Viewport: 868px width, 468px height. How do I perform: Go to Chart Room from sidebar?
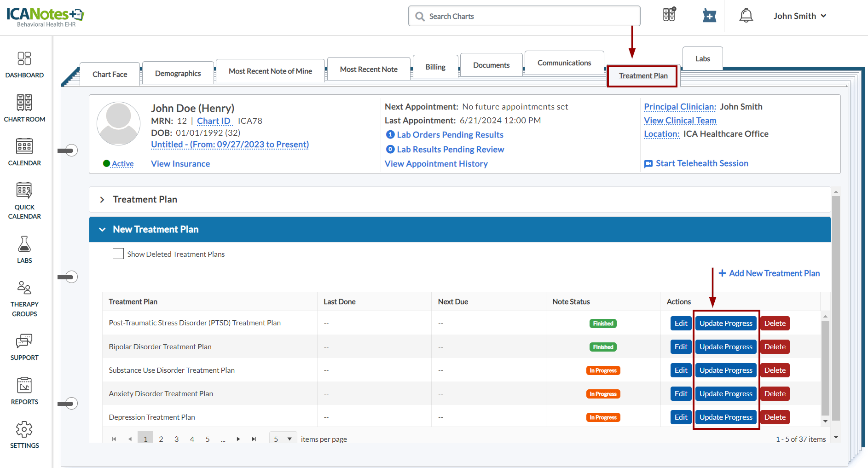(x=24, y=103)
